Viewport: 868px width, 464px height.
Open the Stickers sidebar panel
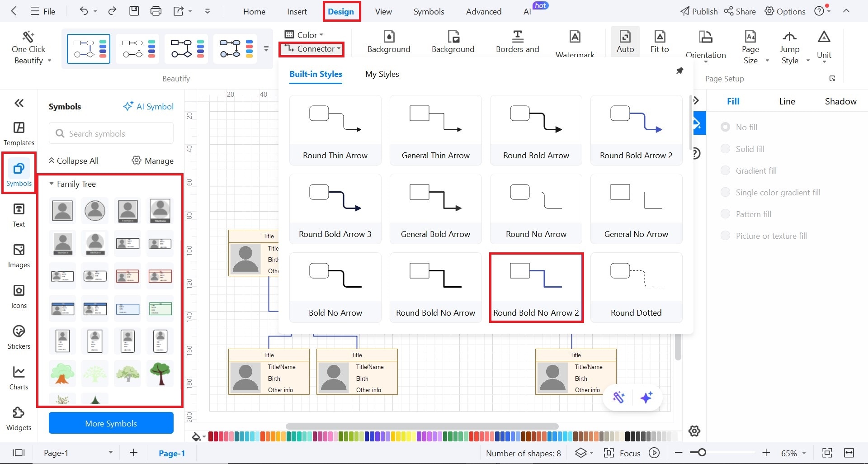click(x=19, y=337)
